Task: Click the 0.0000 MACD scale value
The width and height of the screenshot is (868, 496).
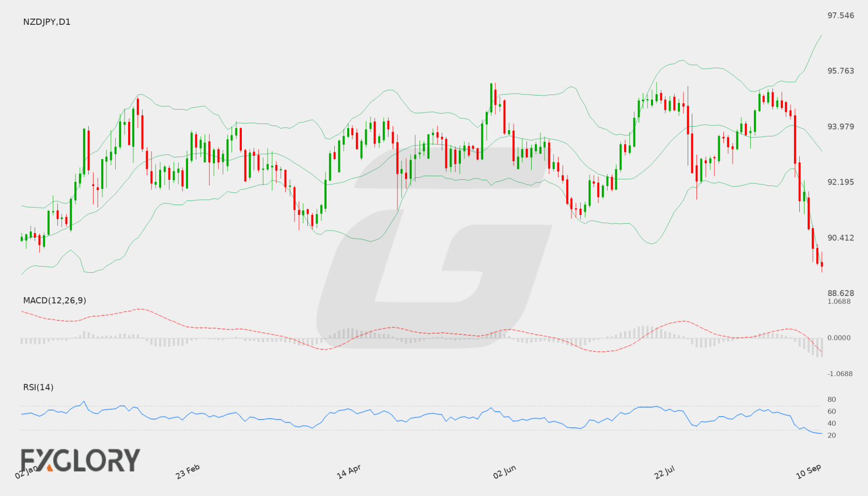Action: pos(839,337)
